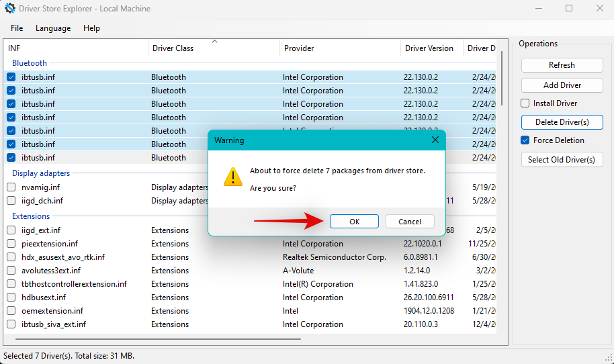
Task: Select the pieextension.inf file name
Action: click(x=50, y=243)
